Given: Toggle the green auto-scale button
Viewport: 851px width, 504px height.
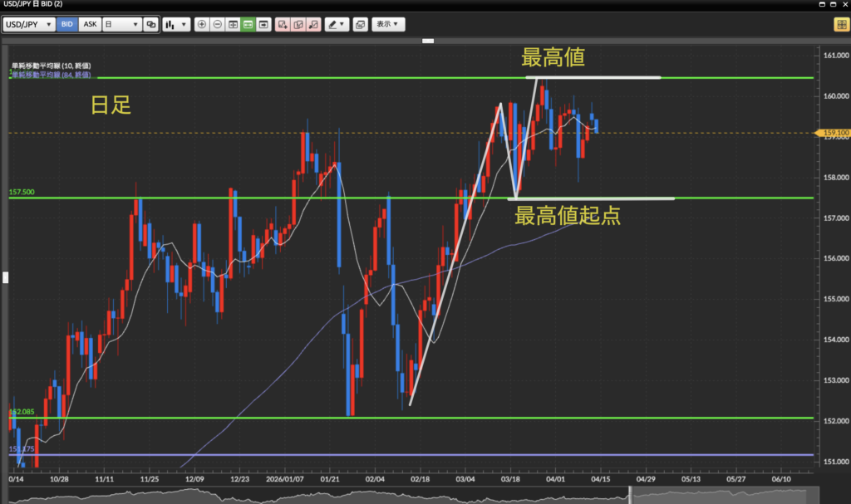Looking at the screenshot, I should 248,24.
